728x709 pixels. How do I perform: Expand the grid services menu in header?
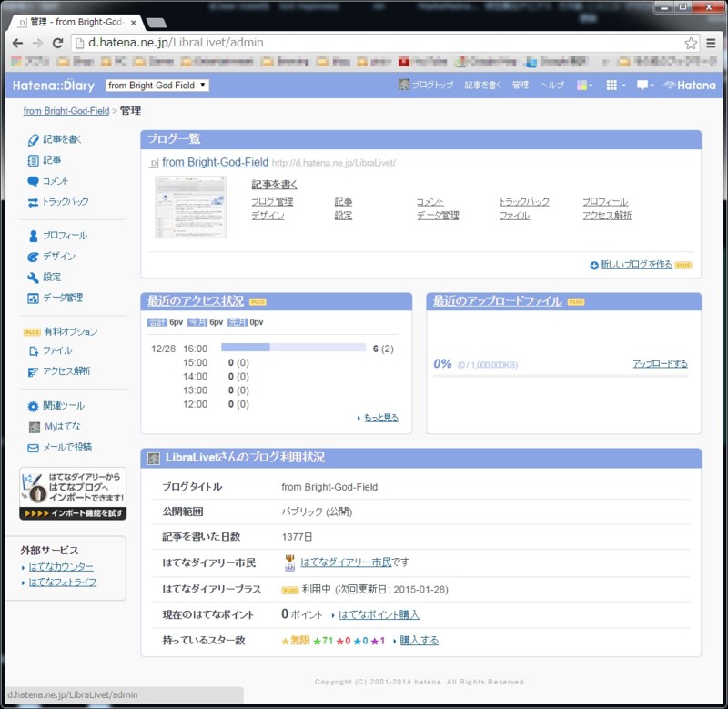coord(616,85)
